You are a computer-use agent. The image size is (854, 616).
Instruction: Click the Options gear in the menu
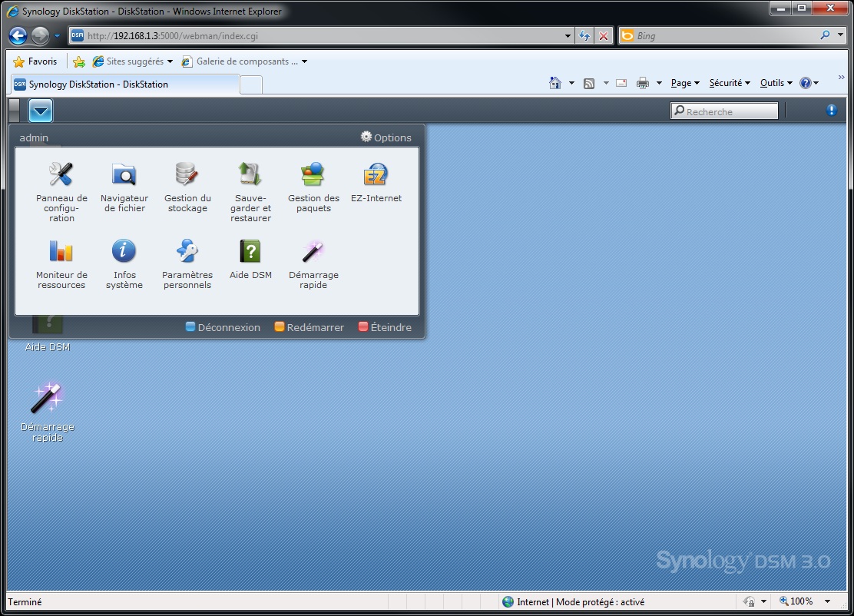(x=386, y=137)
